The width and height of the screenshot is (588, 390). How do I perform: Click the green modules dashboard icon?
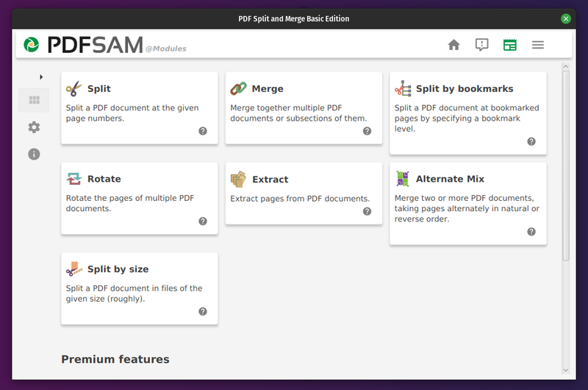tap(509, 45)
